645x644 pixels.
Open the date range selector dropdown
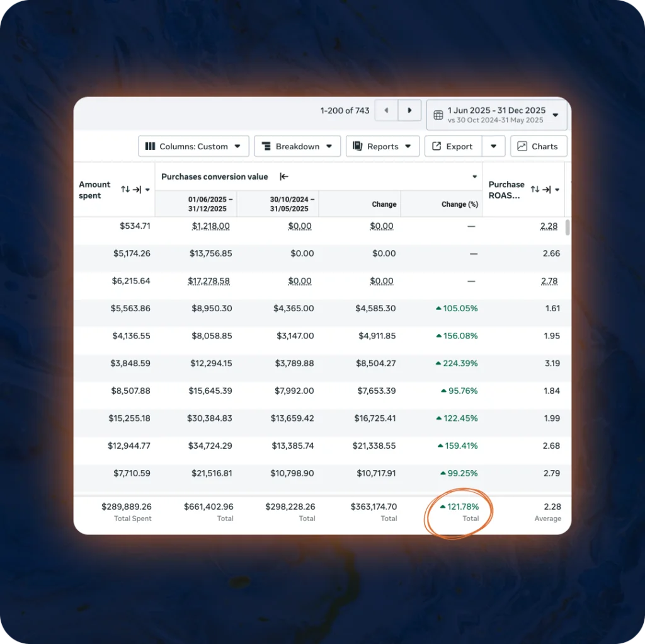[x=497, y=115]
